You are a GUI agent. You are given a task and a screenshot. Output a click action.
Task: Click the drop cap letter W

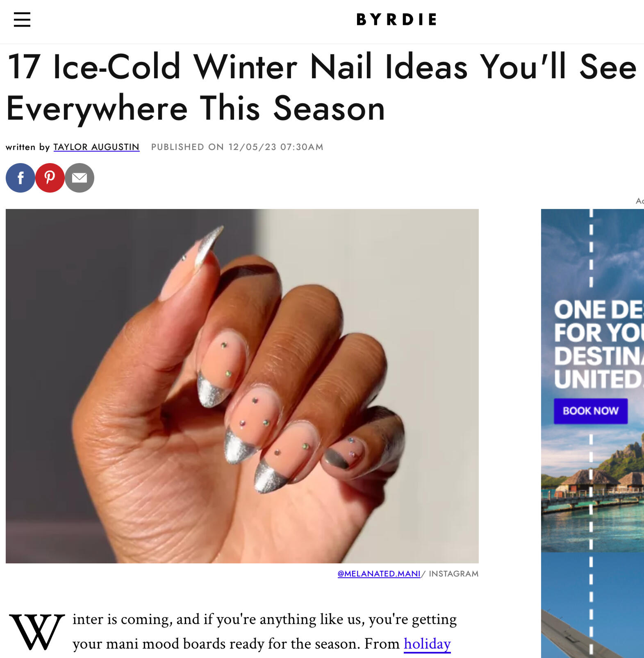point(37,632)
